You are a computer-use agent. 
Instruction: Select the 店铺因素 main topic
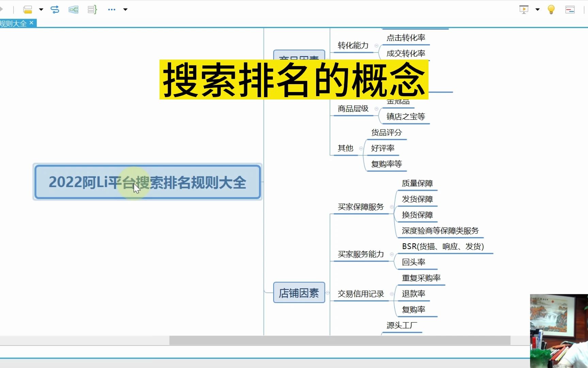(x=299, y=293)
